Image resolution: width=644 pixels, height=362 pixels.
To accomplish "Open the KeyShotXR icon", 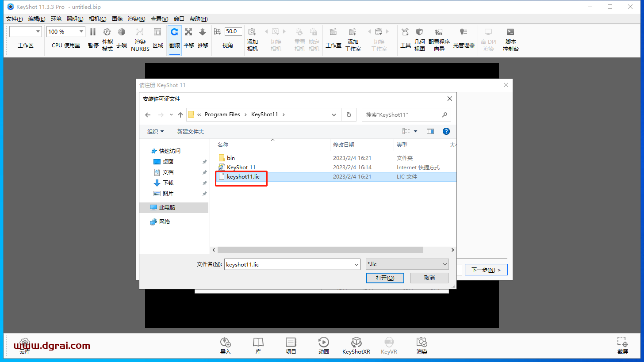I will tap(356, 343).
